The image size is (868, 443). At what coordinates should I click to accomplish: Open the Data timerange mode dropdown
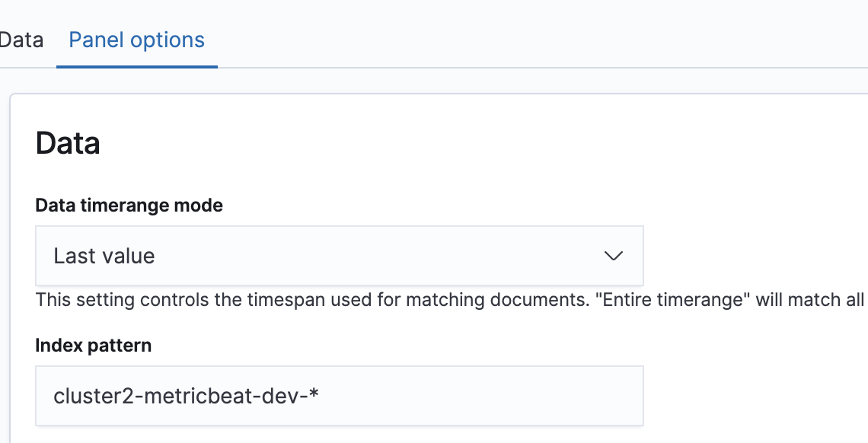(339, 256)
